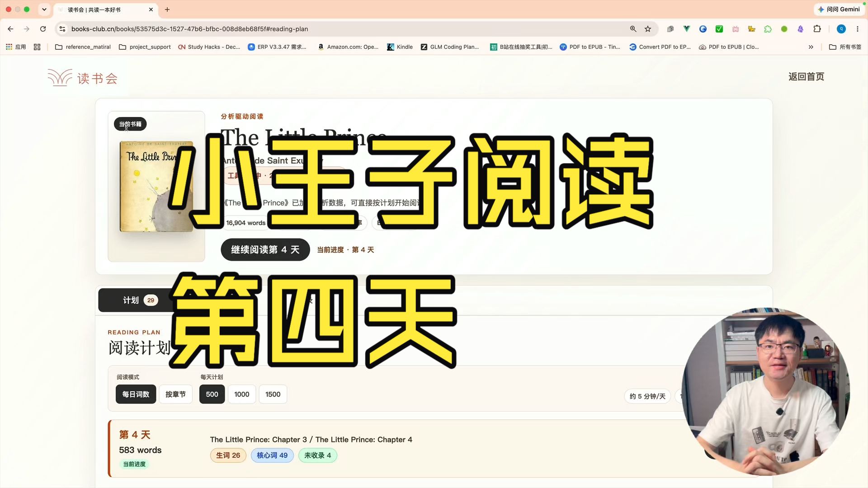The image size is (868, 488).
Task: Click the 未收录 4 tag
Action: click(317, 455)
